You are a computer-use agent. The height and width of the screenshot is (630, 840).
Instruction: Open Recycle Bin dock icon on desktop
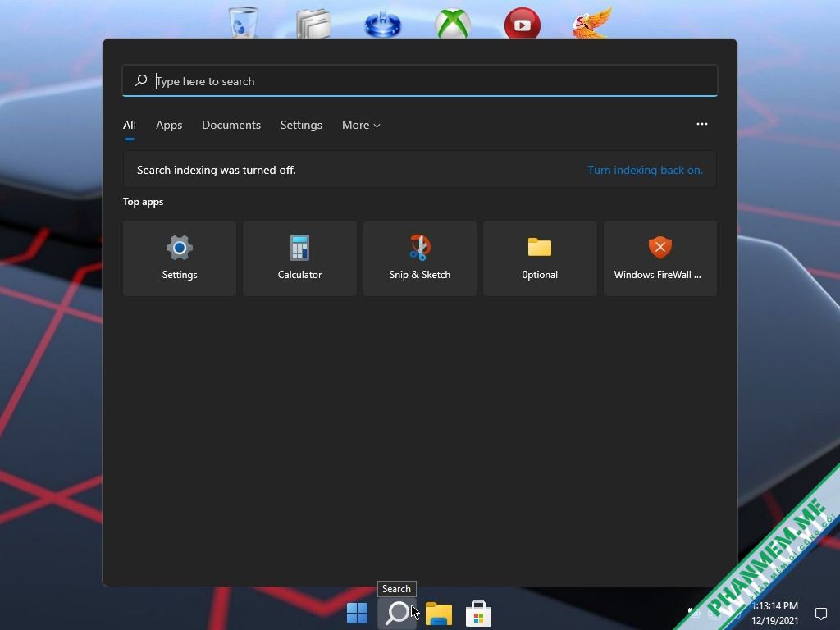click(x=243, y=22)
